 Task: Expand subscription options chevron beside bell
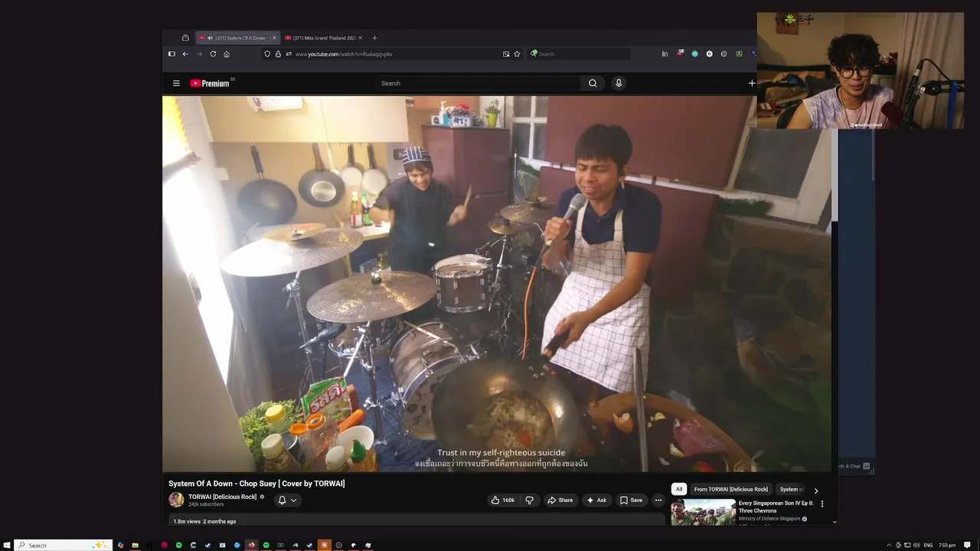click(x=293, y=500)
